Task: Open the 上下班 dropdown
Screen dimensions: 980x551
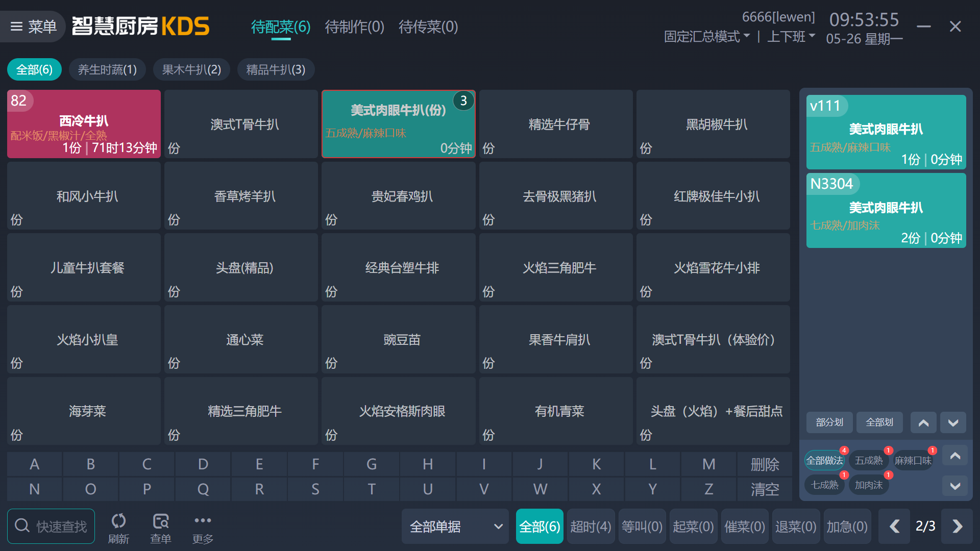Action: (x=791, y=37)
